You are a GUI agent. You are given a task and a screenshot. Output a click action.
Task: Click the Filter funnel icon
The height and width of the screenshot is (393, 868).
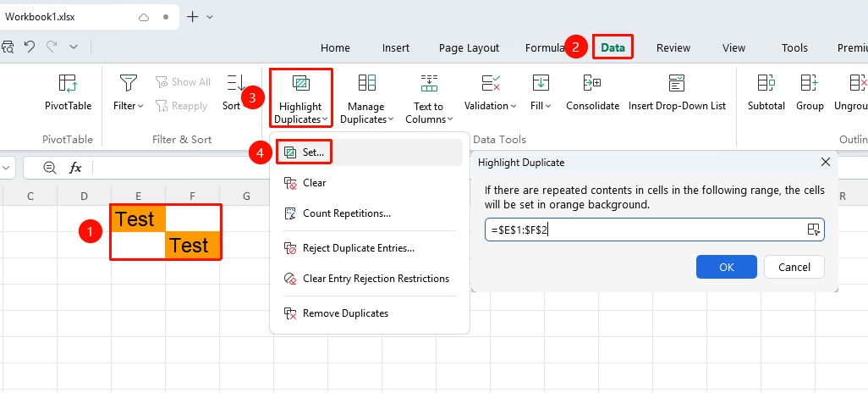pos(129,83)
